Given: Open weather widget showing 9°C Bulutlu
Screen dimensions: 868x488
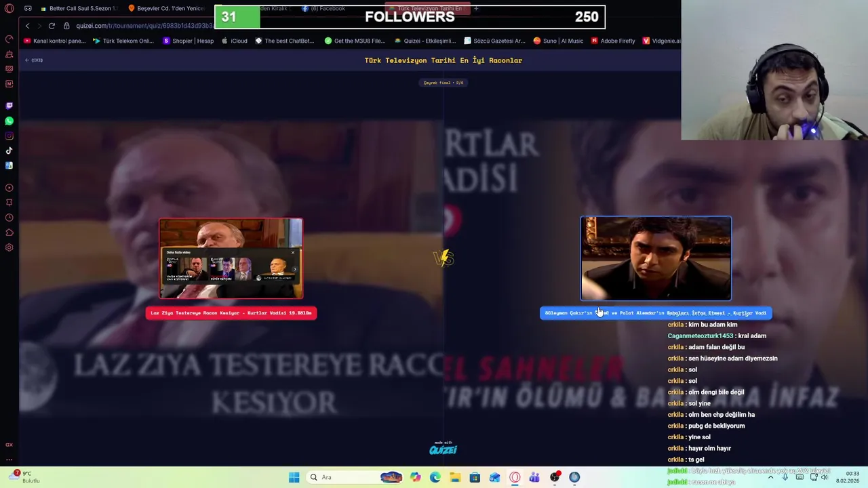Looking at the screenshot, I should pos(24,477).
